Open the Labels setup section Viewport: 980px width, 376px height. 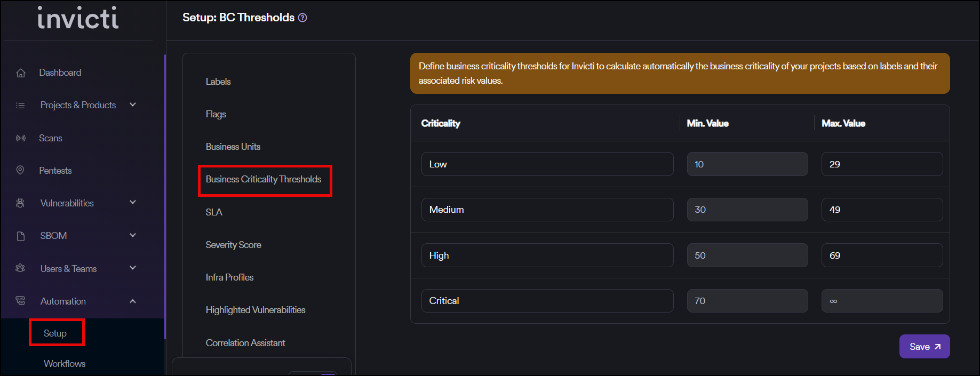pos(218,82)
